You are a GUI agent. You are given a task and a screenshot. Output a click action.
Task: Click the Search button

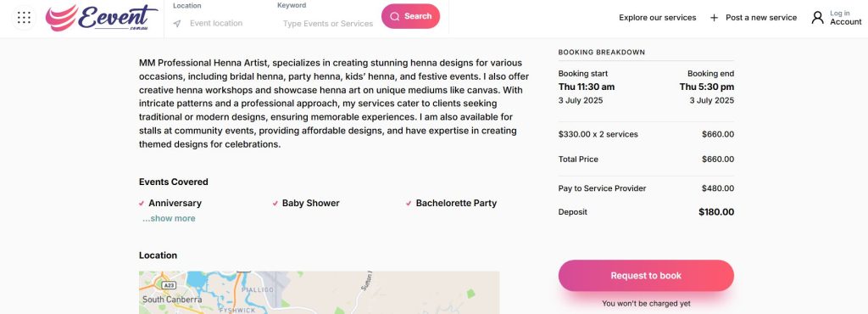coord(411,17)
